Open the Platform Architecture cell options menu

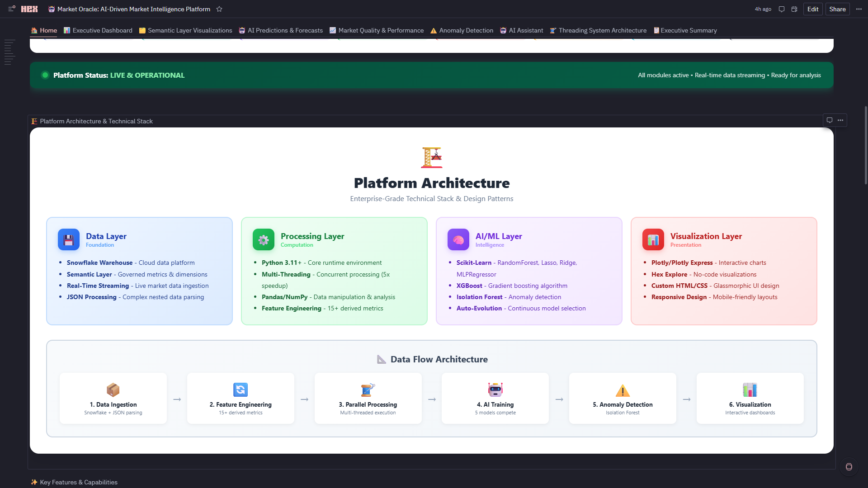pyautogui.click(x=840, y=120)
